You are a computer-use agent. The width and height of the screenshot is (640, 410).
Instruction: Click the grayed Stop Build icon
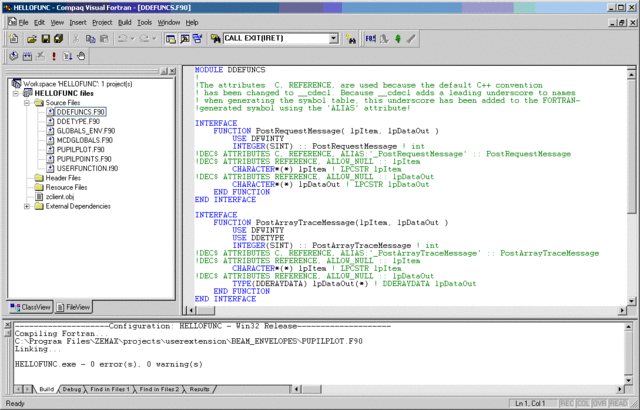(40, 56)
